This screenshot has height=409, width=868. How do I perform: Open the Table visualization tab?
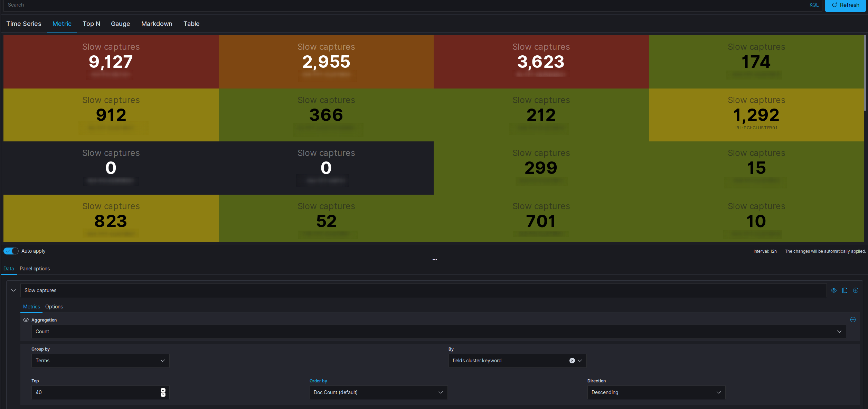(x=191, y=24)
